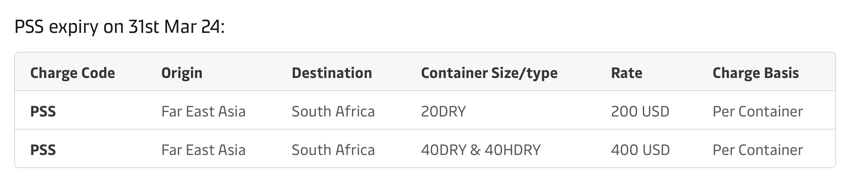The width and height of the screenshot is (868, 186).
Task: Select the Origin column header
Action: tap(182, 73)
